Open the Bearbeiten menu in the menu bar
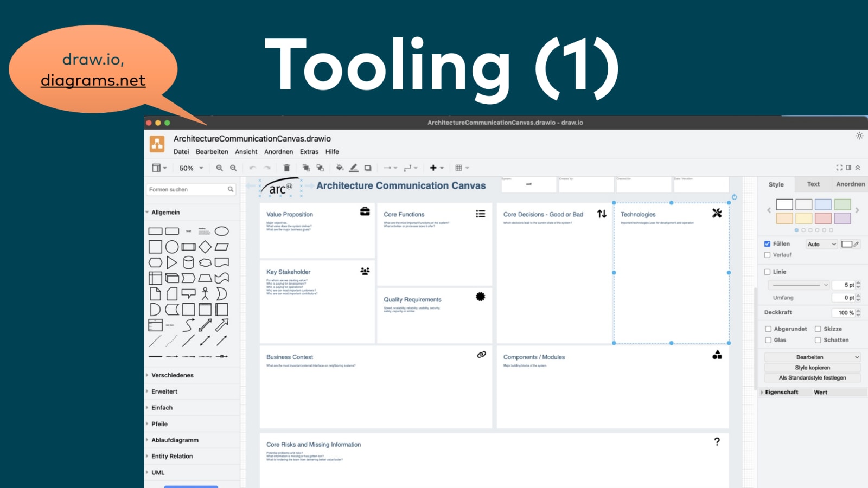868x488 pixels. [212, 152]
